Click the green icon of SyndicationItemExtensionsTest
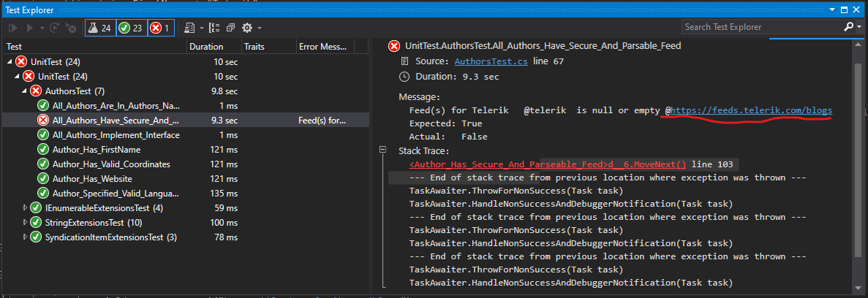 pyautogui.click(x=35, y=237)
